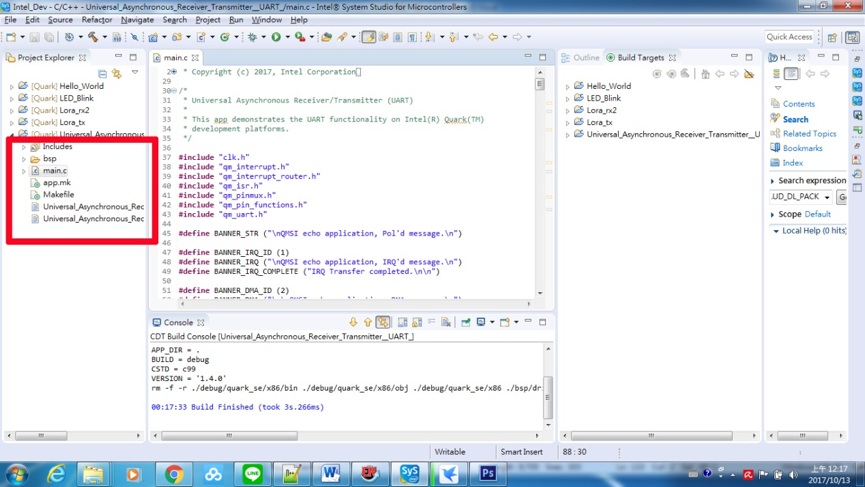Select Makefile in Project Explorer
Image resolution: width=865 pixels, height=487 pixels.
pos(58,195)
